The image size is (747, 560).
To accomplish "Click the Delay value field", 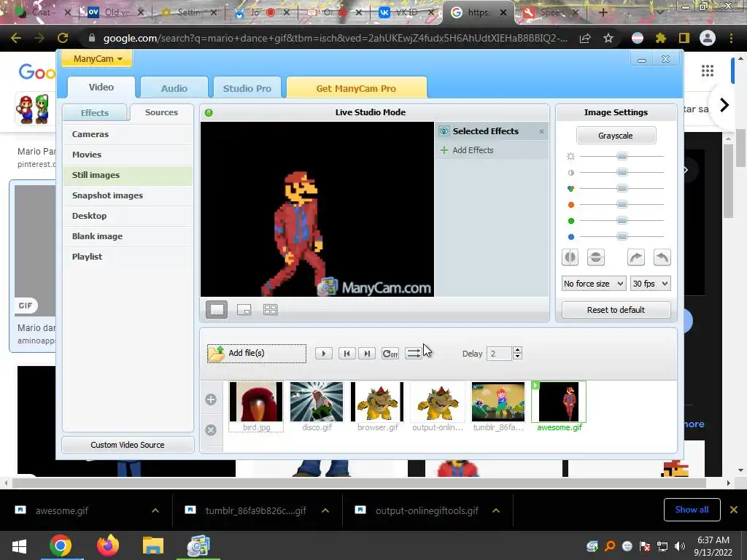I will (x=499, y=354).
